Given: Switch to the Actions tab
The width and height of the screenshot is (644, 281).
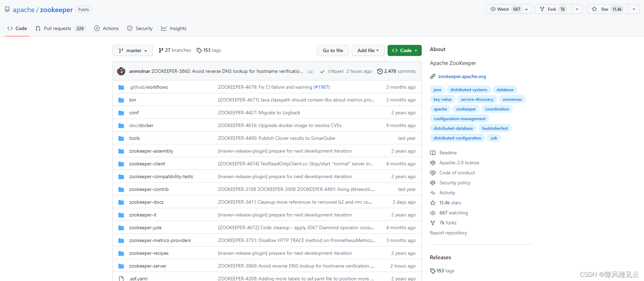Looking at the screenshot, I should tap(106, 28).
